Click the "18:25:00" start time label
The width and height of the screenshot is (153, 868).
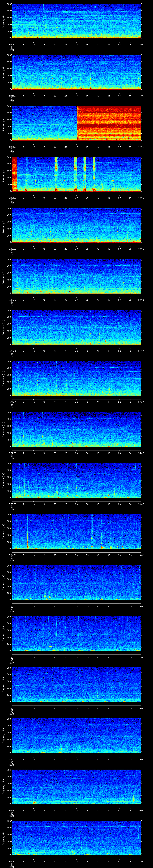click(12, 606)
